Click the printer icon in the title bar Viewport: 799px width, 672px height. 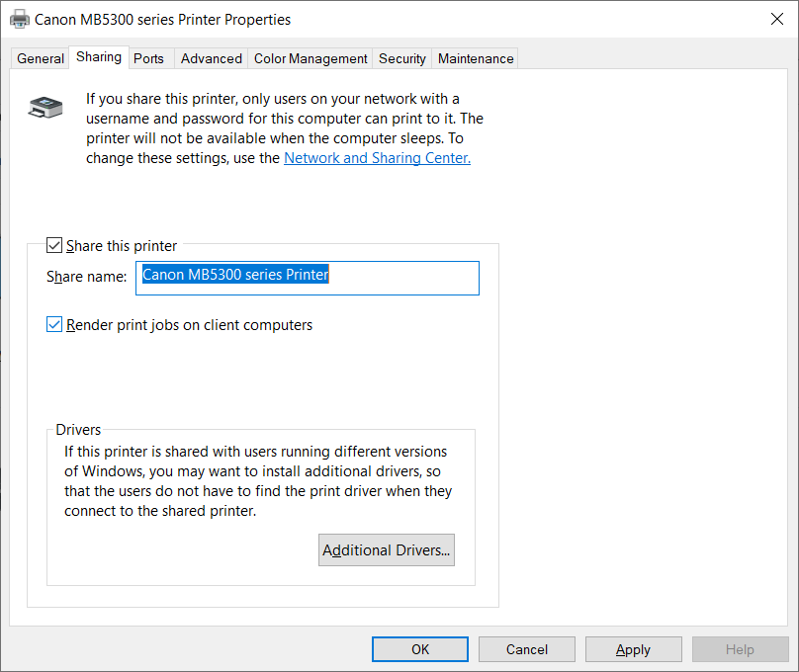(x=20, y=20)
